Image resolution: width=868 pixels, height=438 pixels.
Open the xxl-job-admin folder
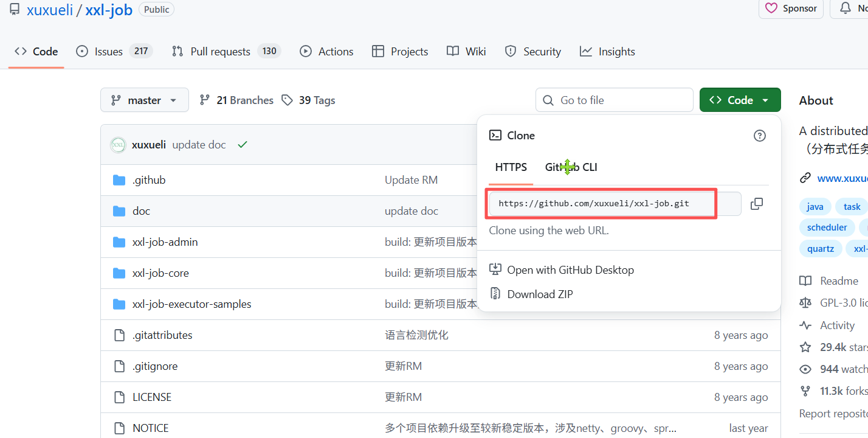pyautogui.click(x=165, y=242)
